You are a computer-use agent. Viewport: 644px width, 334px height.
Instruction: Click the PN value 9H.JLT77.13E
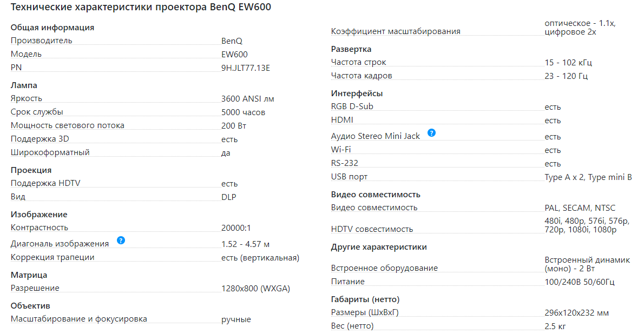tap(246, 68)
